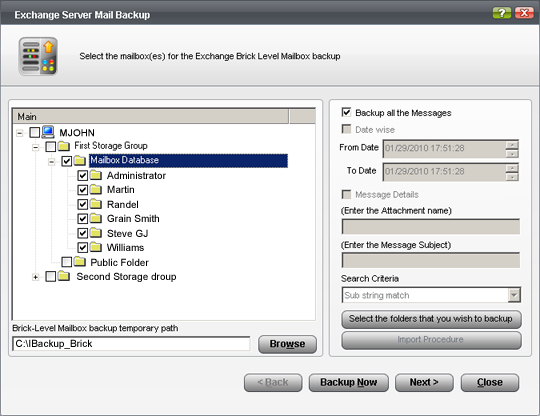Select the Grain Smith mailbox label

coord(133,219)
